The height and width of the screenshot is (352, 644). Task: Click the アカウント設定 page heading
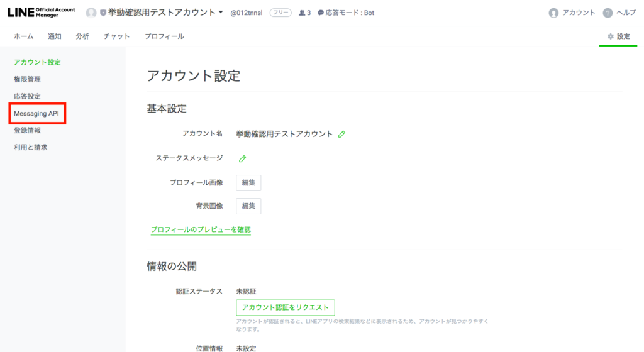[x=194, y=76]
